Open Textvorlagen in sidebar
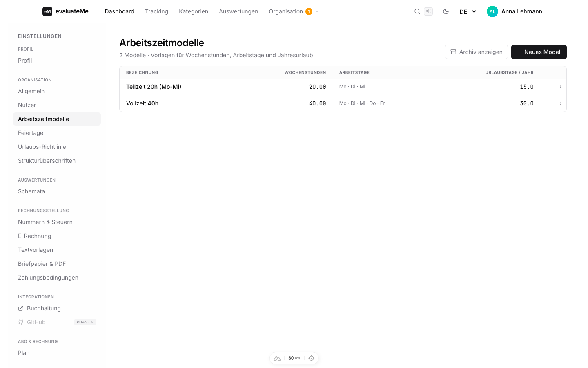Screen dimensions: 588x368 (57, 250)
